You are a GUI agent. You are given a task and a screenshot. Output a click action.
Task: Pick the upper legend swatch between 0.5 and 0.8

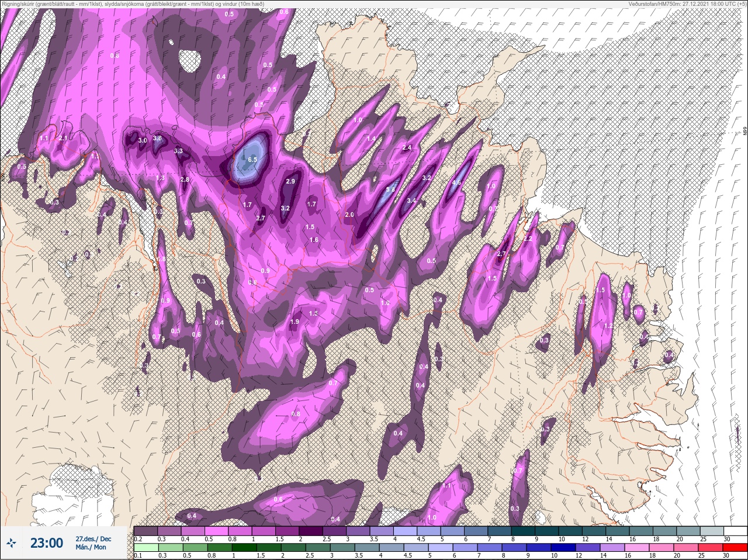tap(216, 530)
